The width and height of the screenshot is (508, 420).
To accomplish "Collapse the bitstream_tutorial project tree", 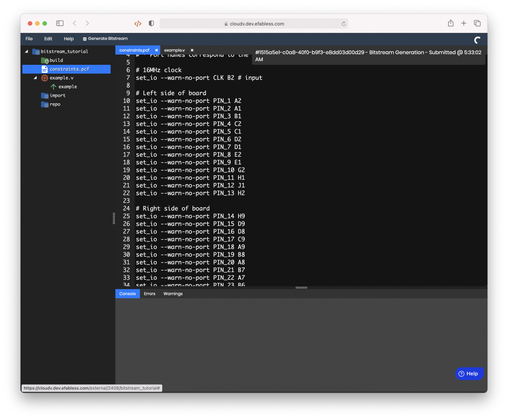I will click(x=26, y=51).
